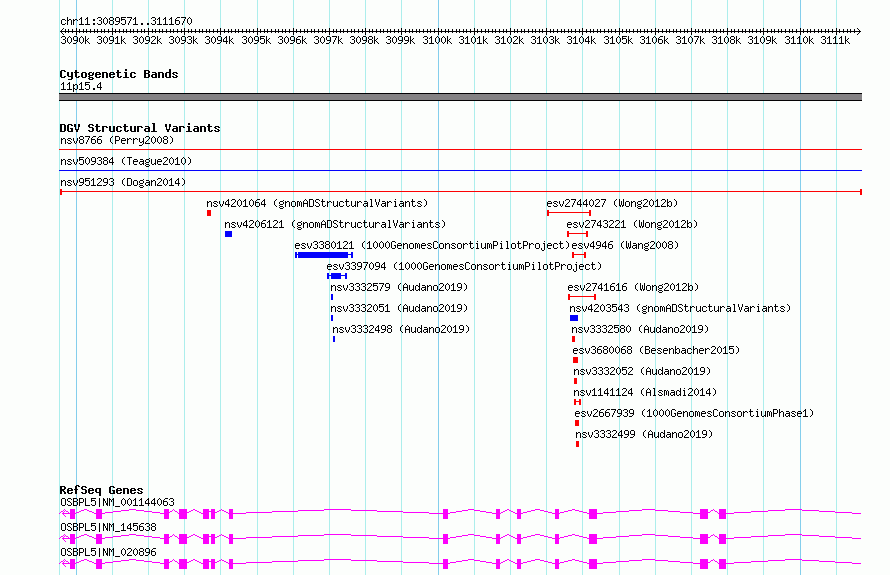Select the red line under nsv951293

(x=460, y=192)
